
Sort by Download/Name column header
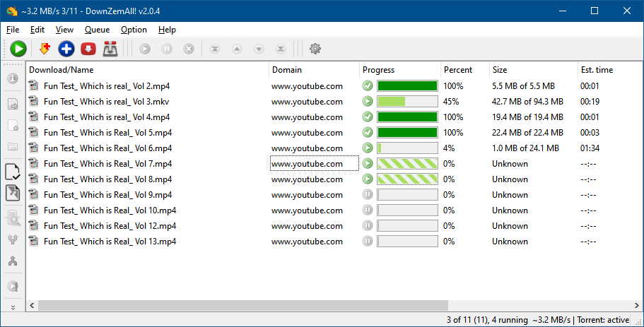148,70
